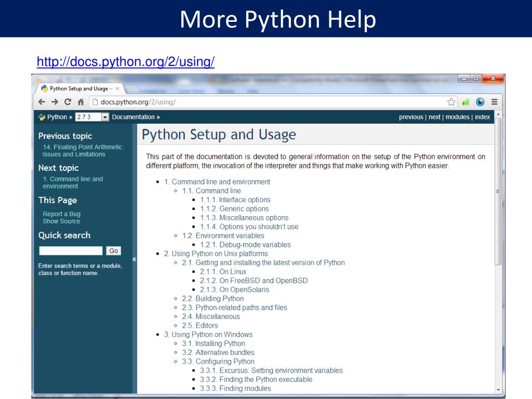This screenshot has height=399, width=532.
Task: Open 2.1.2. On FreeBSD and OpenBSD
Action: 254,281
